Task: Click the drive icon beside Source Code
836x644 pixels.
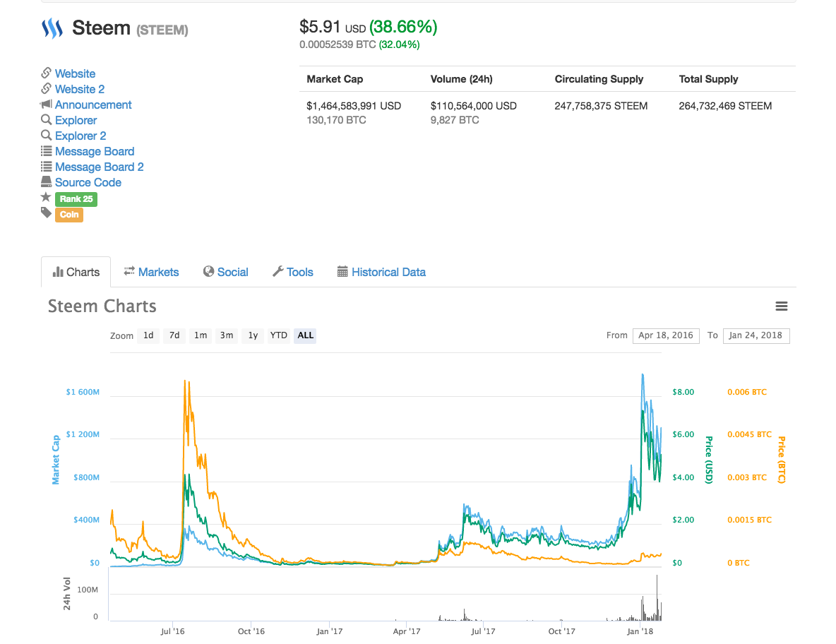Action: (x=47, y=181)
